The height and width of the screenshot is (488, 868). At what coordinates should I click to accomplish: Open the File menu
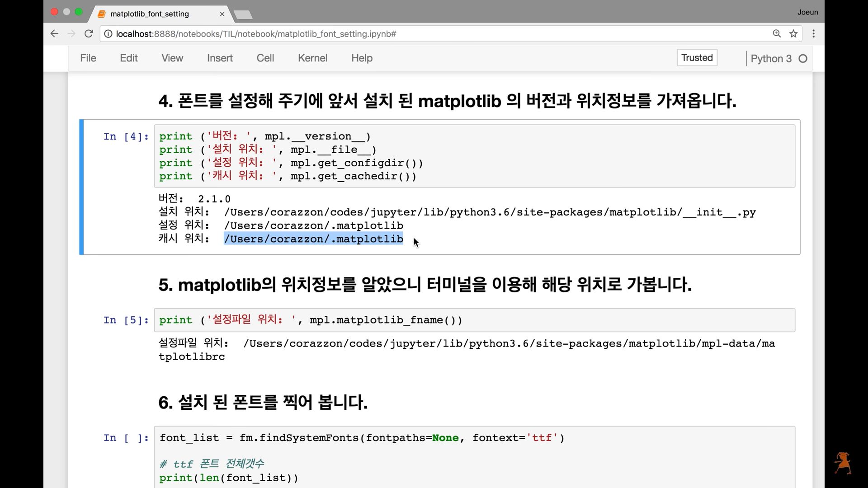tap(88, 58)
